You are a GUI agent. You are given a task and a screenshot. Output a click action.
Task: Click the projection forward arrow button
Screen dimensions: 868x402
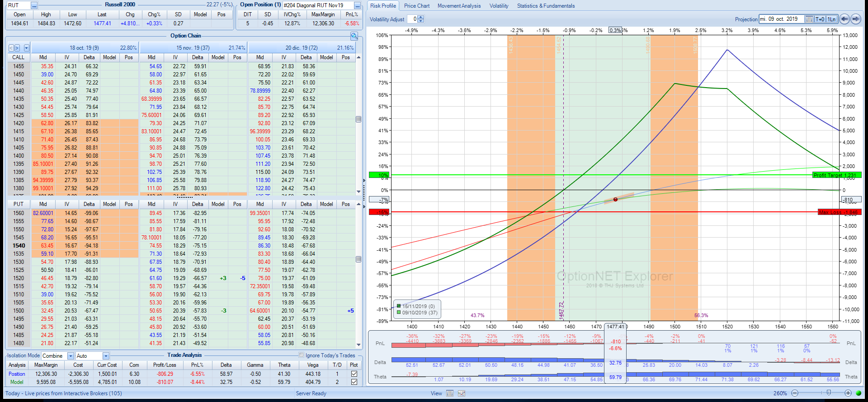click(x=856, y=19)
